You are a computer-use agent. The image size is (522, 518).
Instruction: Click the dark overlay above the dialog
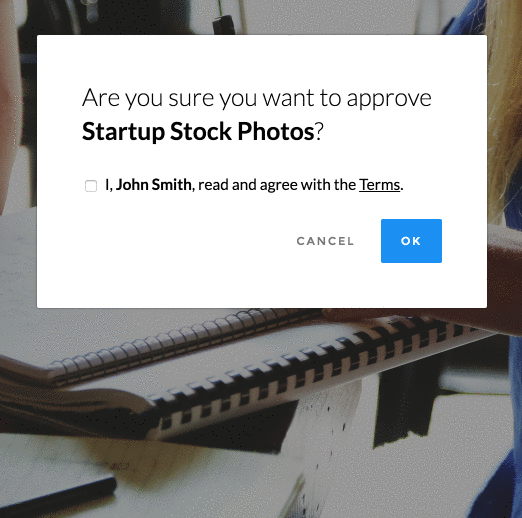pos(261,17)
